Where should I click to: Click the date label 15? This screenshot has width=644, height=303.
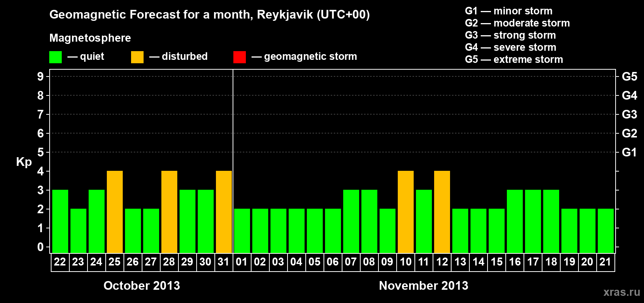[x=496, y=262]
